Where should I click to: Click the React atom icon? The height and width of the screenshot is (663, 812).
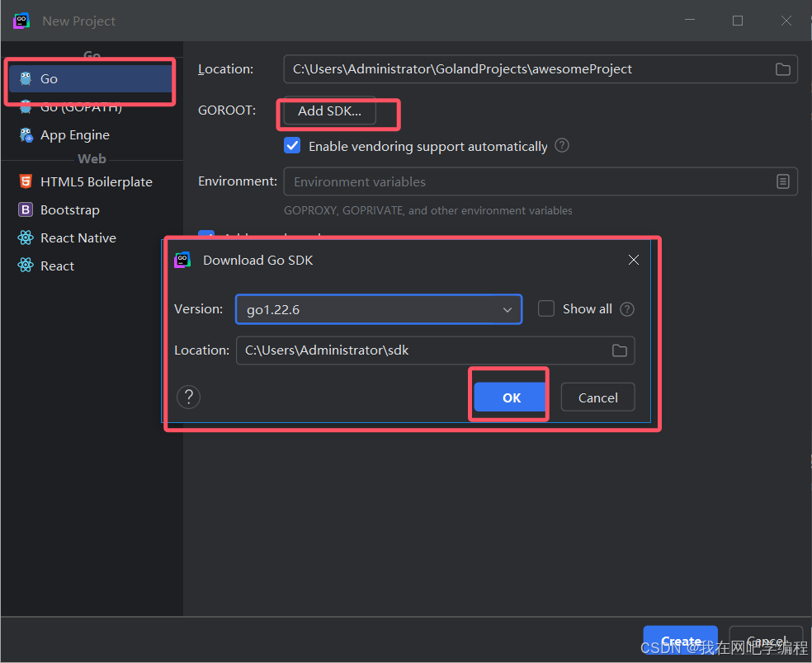[x=26, y=266]
